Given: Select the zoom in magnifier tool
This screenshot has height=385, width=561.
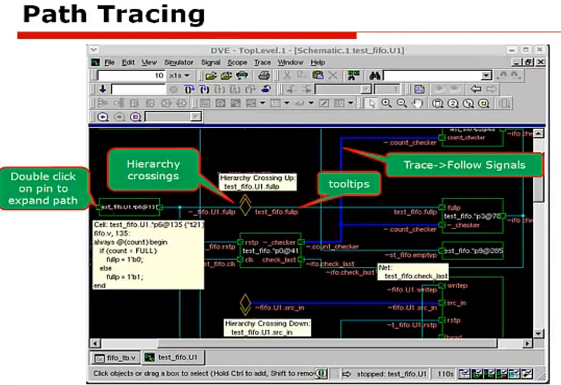Looking at the screenshot, I should 386,103.
